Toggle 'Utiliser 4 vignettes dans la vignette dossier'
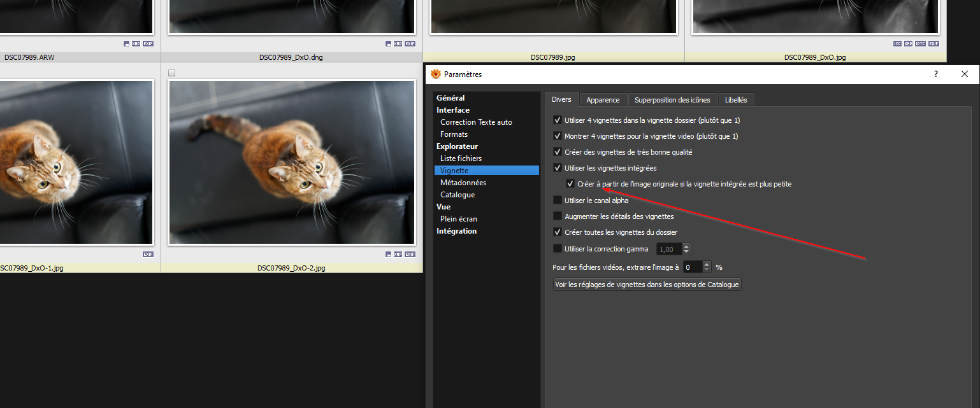980x408 pixels. (x=558, y=120)
